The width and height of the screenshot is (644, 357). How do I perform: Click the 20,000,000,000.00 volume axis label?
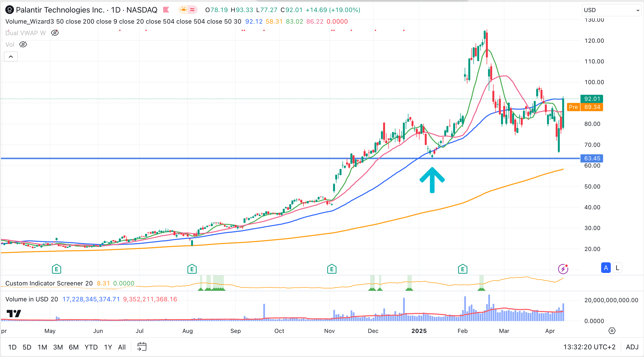pyautogui.click(x=611, y=300)
